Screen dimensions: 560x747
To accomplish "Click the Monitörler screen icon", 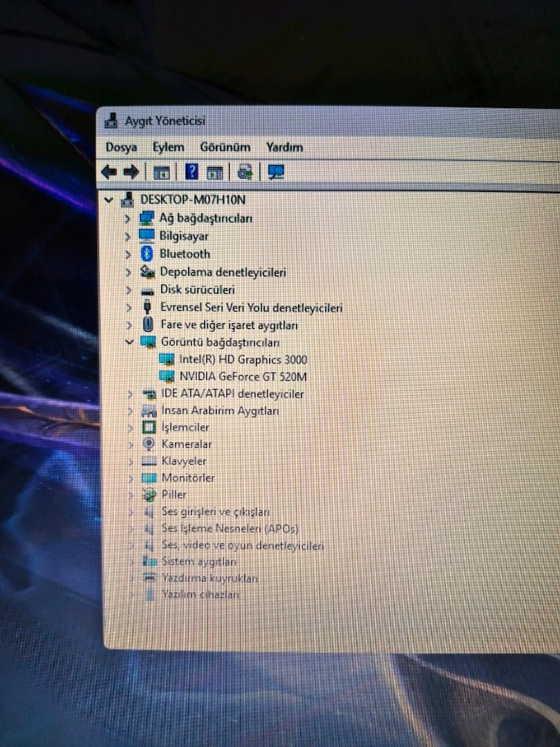I will coord(149,478).
